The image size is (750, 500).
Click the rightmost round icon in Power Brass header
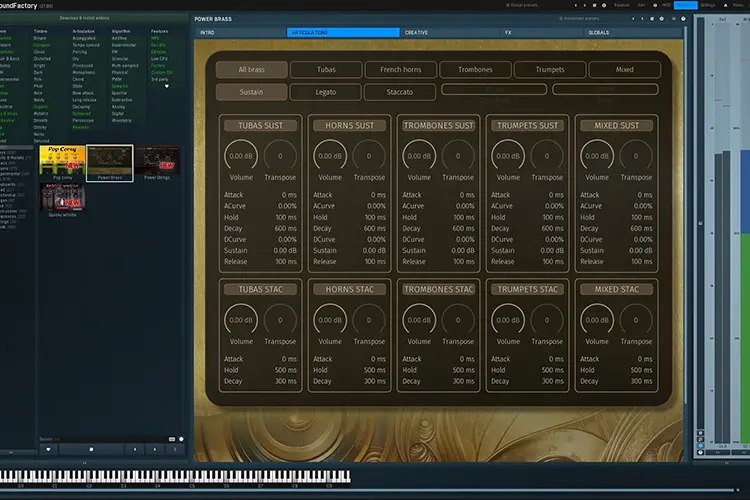click(x=683, y=19)
